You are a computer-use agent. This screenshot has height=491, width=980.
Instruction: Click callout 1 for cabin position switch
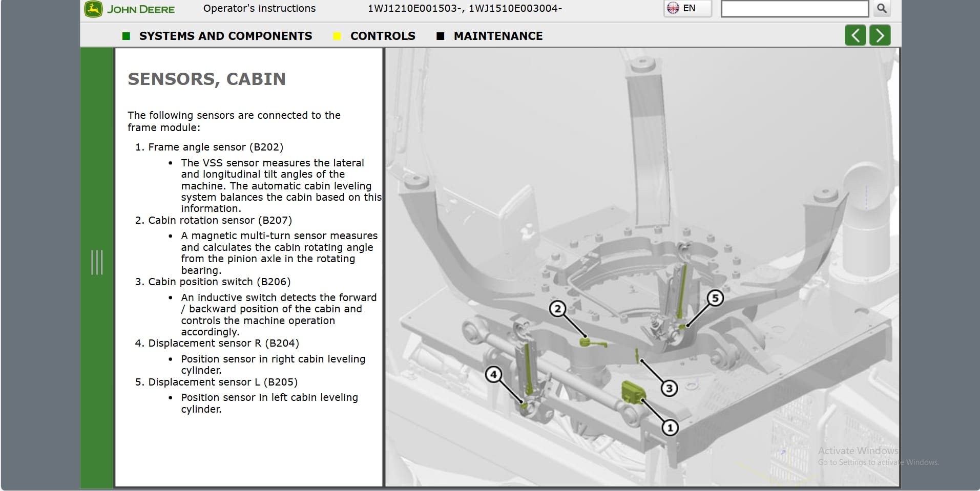click(670, 426)
